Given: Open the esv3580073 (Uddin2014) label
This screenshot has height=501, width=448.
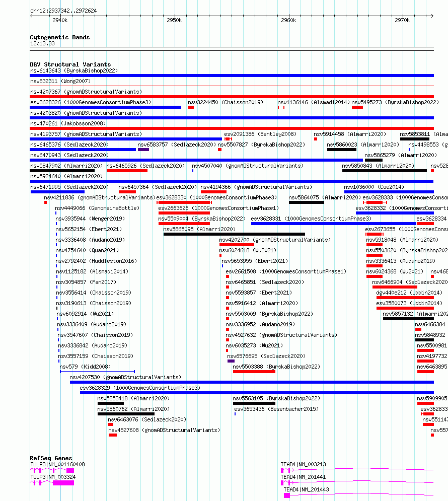Looking at the screenshot, I should click(x=409, y=303).
